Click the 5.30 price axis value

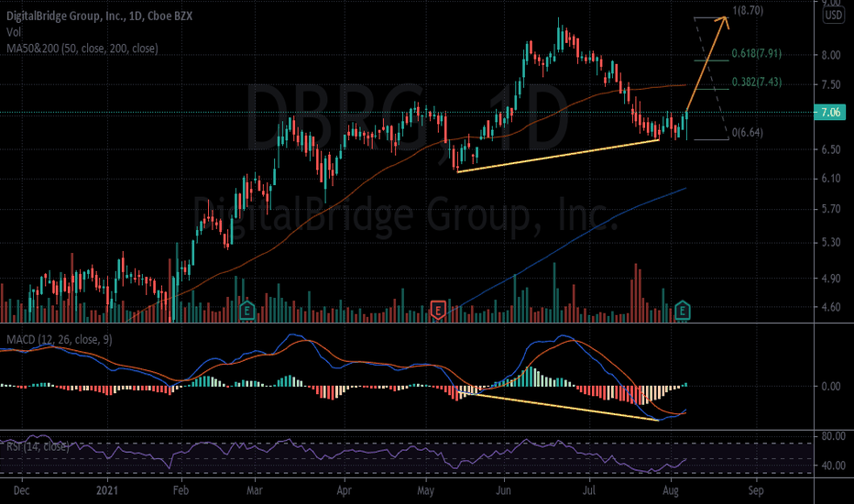[x=830, y=242]
